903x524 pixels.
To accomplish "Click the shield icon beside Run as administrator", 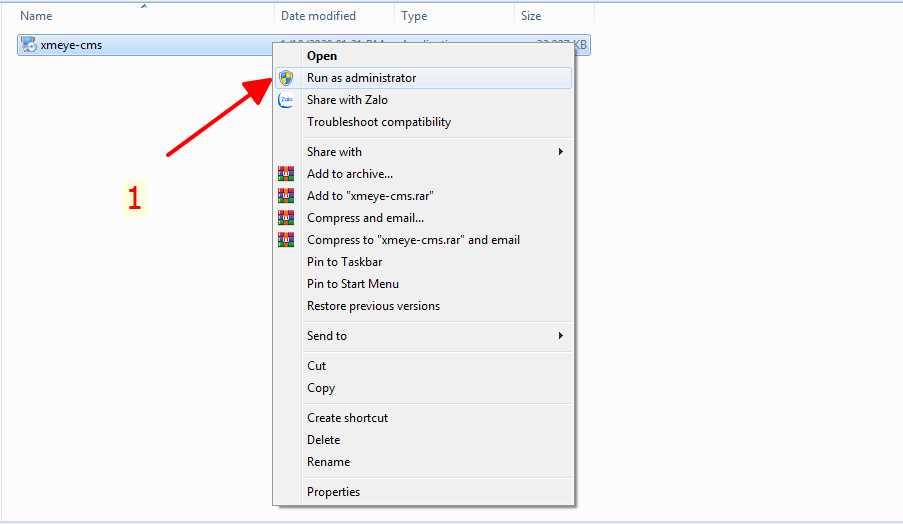I will [286, 78].
